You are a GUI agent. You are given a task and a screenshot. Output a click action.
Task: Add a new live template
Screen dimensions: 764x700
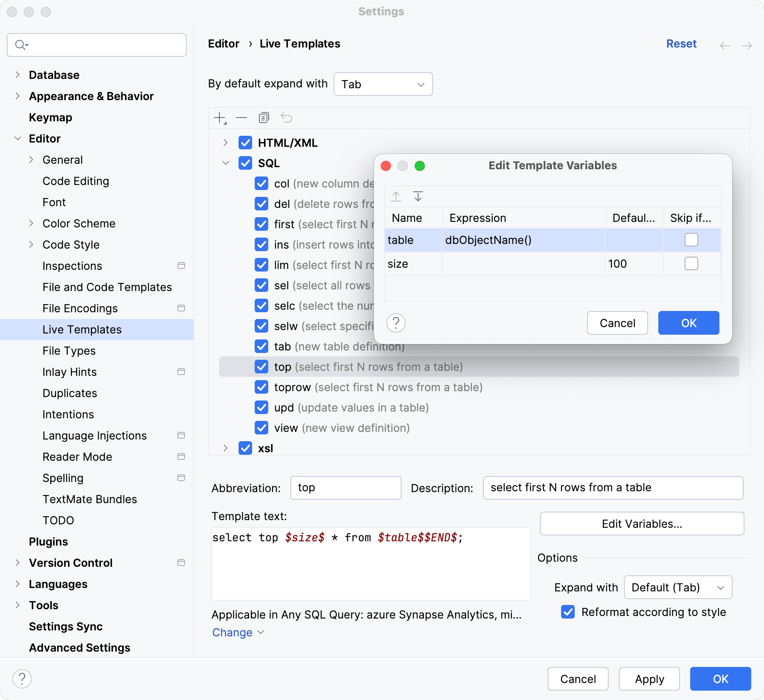pos(219,118)
